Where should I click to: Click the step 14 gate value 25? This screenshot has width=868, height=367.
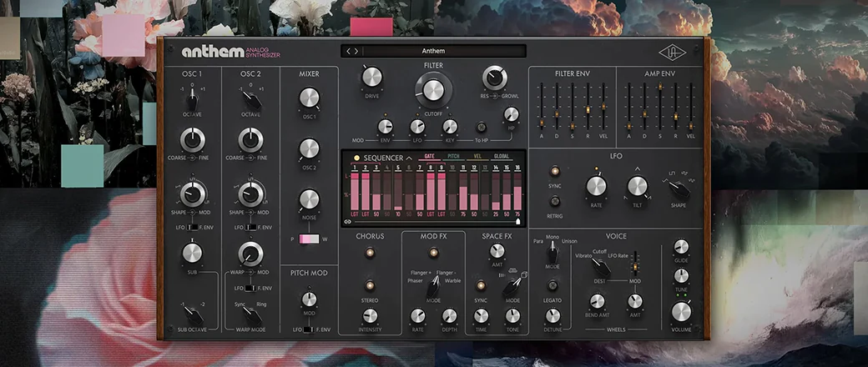point(496,214)
